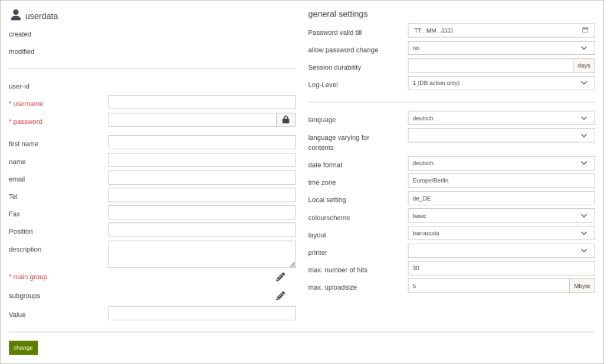Click the user-id label

[19, 86]
